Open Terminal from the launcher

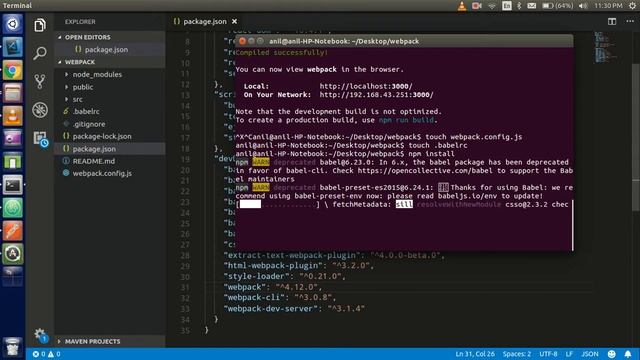click(x=13, y=185)
